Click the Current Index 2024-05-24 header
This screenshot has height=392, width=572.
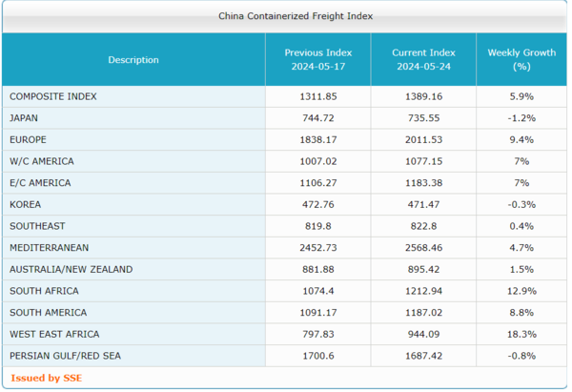tap(423, 59)
